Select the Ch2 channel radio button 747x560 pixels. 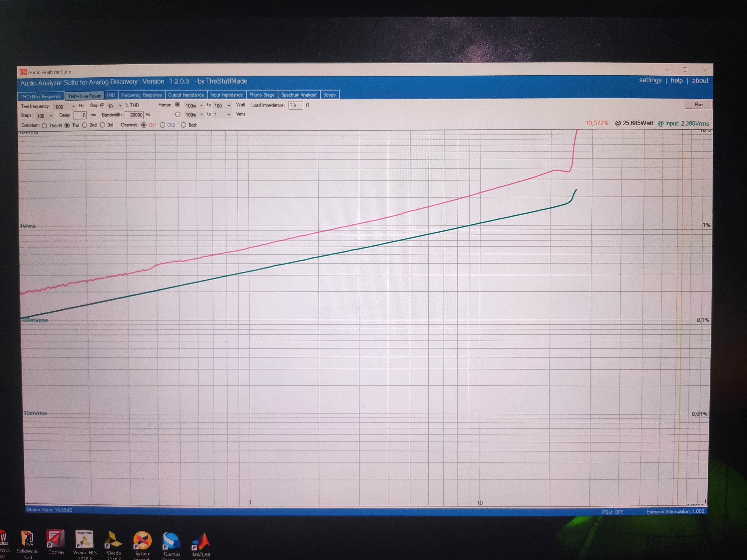(x=163, y=125)
